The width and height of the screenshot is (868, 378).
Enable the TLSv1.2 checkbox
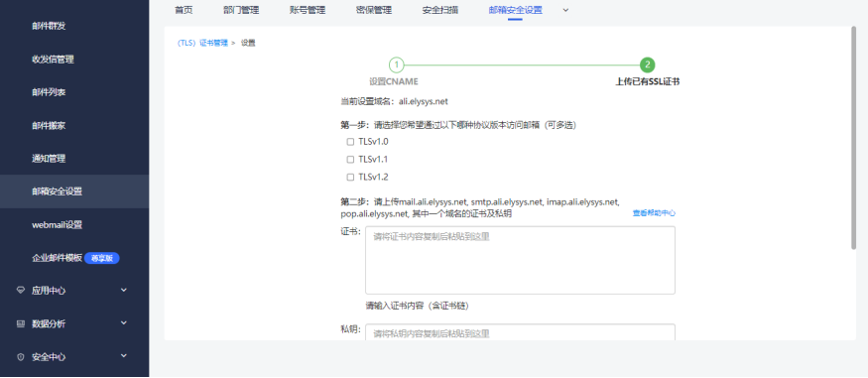coord(350,178)
